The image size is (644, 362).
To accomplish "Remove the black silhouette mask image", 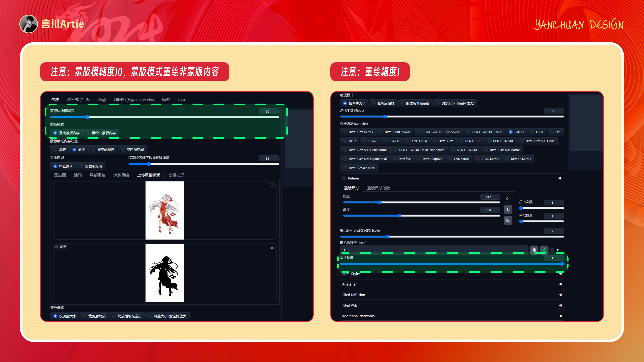I will tap(272, 248).
